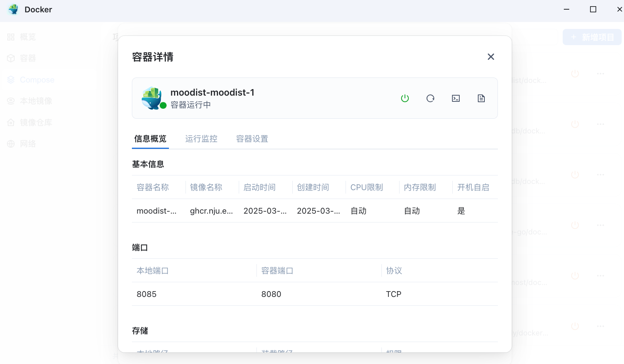Open the more menu in the ist/dock... row
The height and width of the screenshot is (364, 624).
600,74
